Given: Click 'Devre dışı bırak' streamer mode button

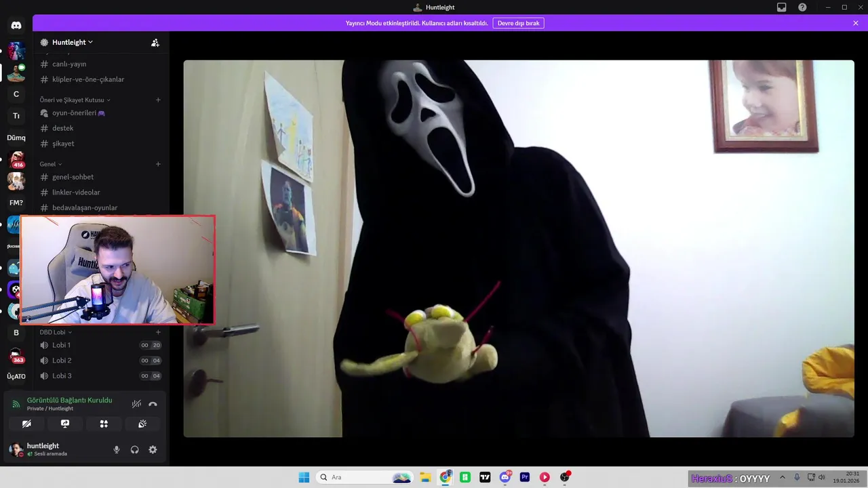Looking at the screenshot, I should (x=519, y=23).
